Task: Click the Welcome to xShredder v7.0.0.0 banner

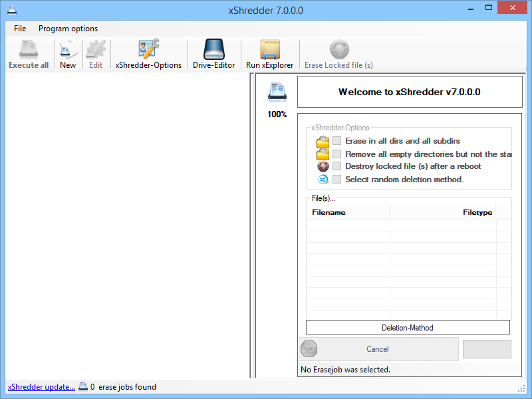Action: pyautogui.click(x=410, y=92)
